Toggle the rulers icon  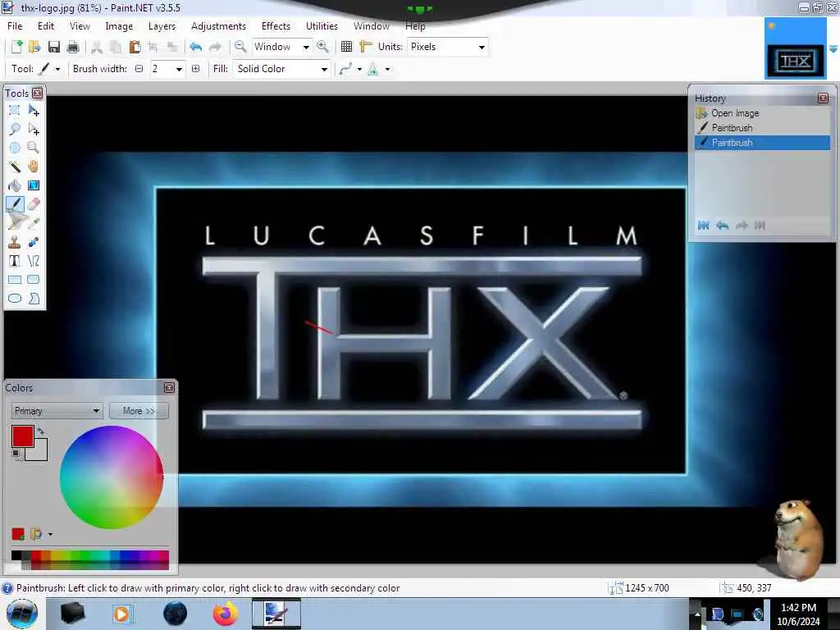pyautogui.click(x=366, y=47)
